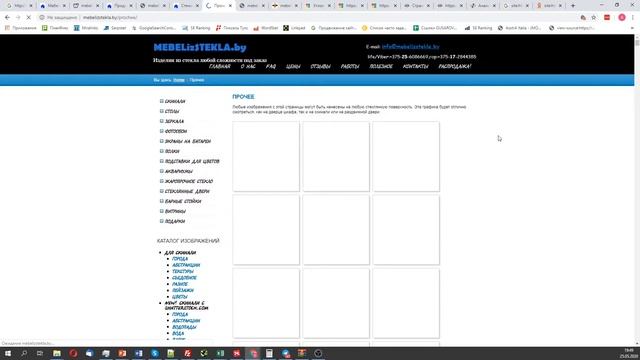640x360 pixels.
Task: Open the Пиксель Тулс bookmark
Action: 232,28
